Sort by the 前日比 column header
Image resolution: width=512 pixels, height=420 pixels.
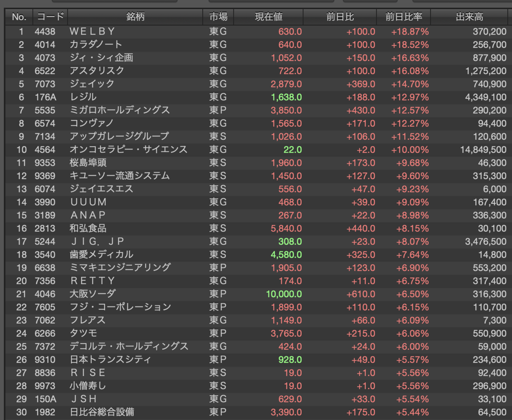tap(340, 17)
